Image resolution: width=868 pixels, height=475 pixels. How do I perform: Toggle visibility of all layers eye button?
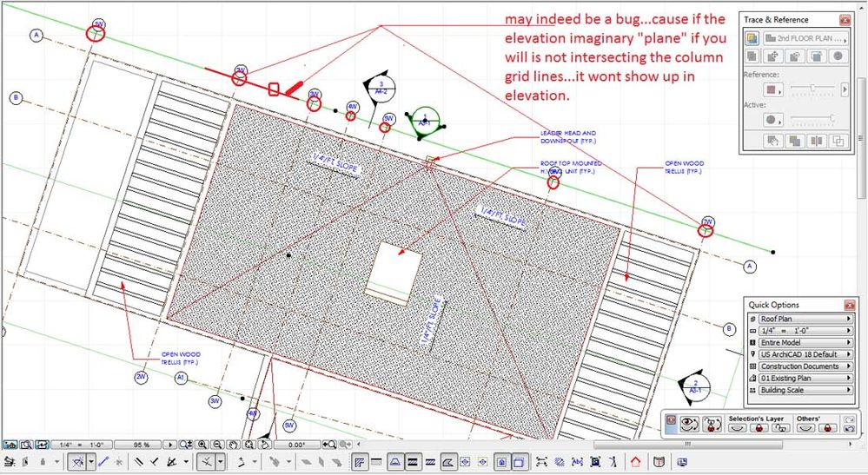tap(690, 424)
